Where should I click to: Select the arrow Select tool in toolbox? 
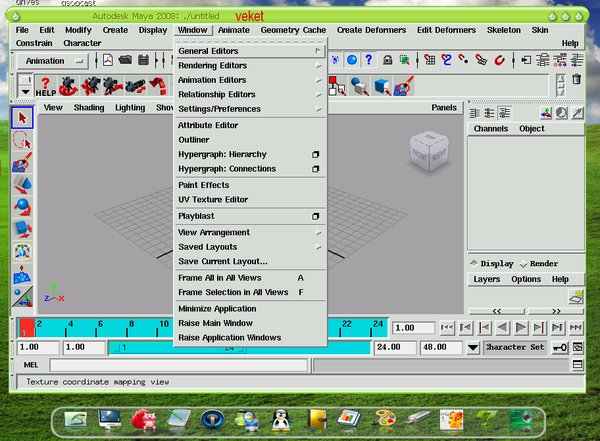22,118
